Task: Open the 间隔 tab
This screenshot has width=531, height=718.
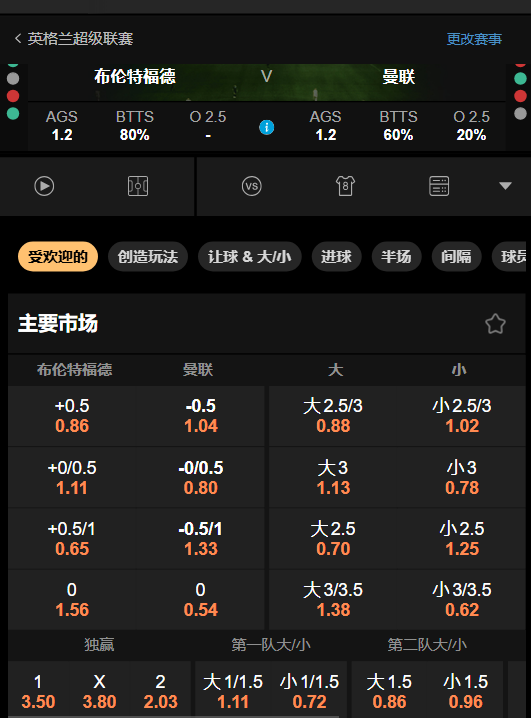Action: 456,256
